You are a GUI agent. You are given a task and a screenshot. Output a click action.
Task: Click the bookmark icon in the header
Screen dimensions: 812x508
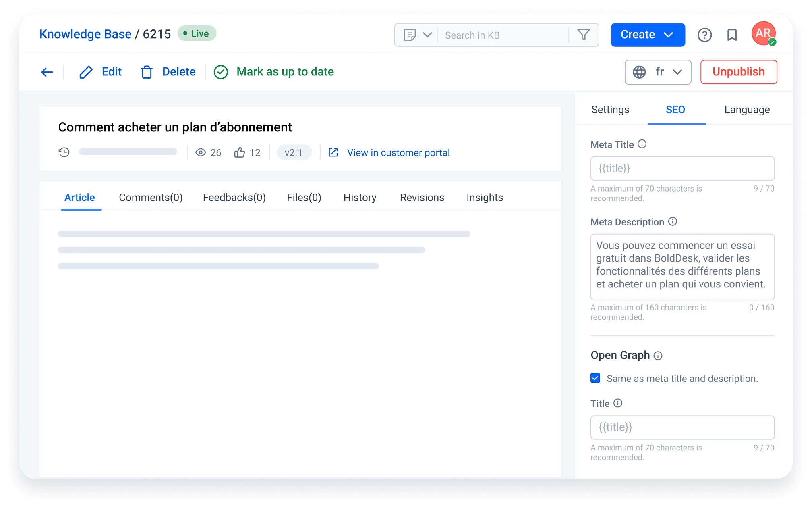[x=732, y=35]
